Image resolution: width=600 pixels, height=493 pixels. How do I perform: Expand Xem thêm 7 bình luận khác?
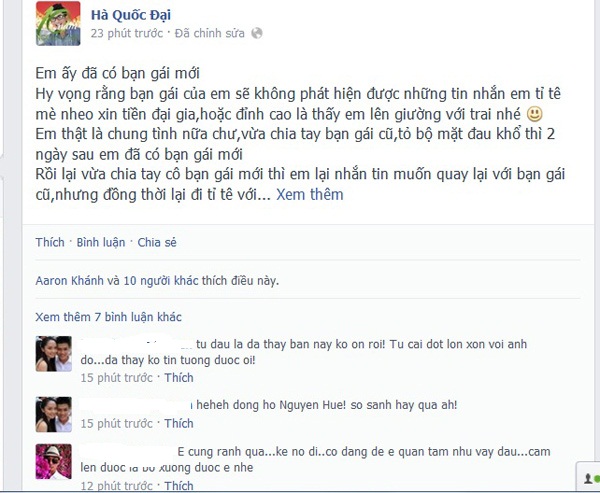[x=108, y=317]
